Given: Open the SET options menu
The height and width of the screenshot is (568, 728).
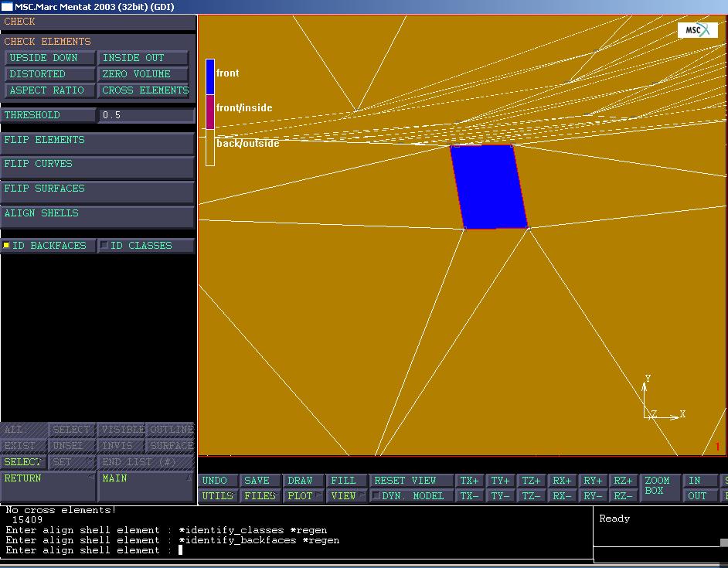Looking at the screenshot, I should click(72, 461).
